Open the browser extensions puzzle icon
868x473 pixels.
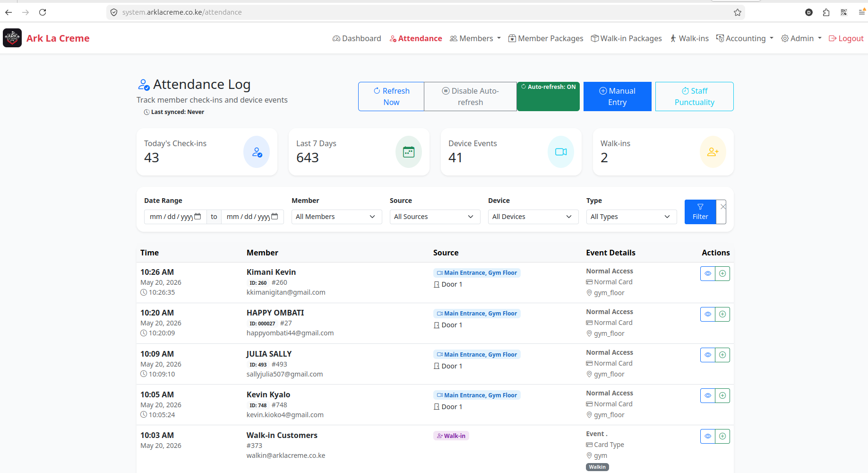826,12
